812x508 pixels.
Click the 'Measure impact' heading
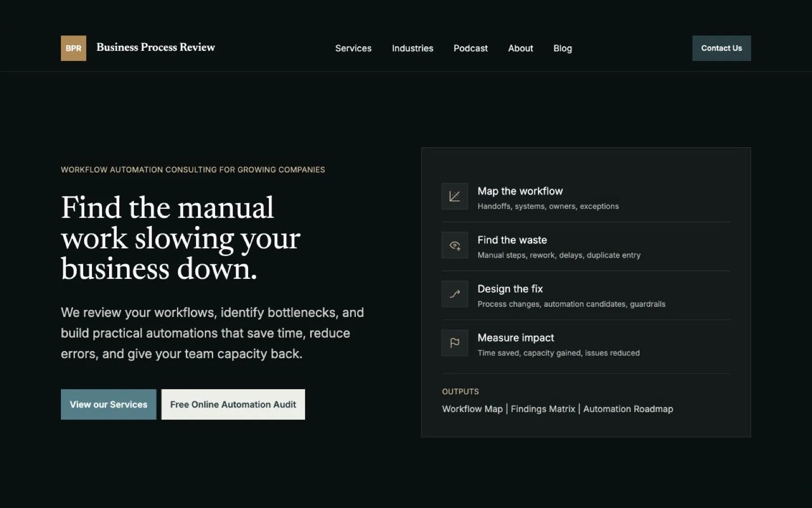click(x=516, y=338)
